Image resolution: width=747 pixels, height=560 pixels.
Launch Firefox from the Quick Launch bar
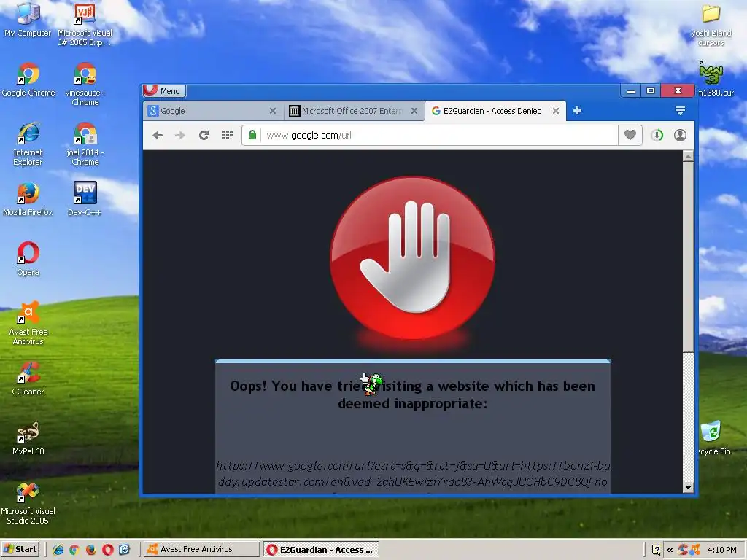click(x=90, y=550)
